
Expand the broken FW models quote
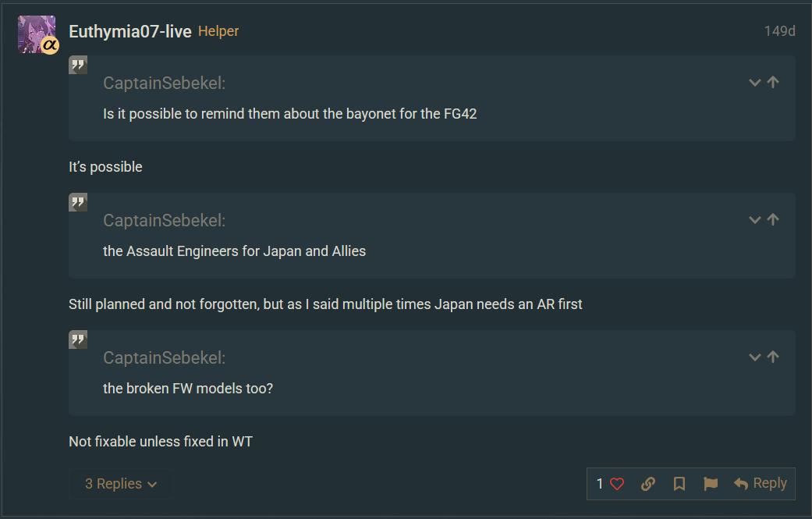pyautogui.click(x=754, y=357)
